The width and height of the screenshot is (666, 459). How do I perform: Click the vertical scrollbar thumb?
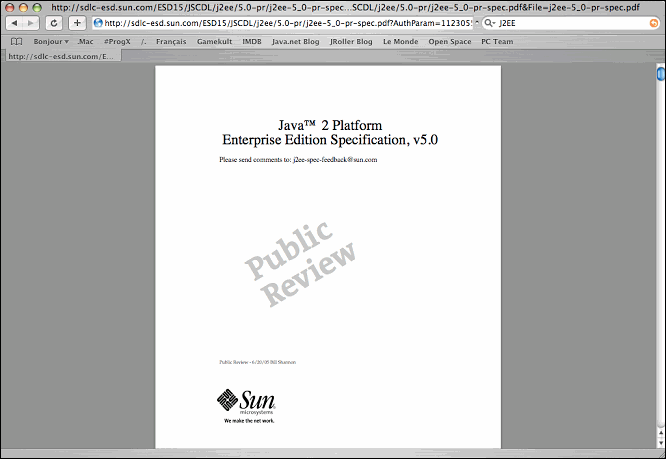coord(661,74)
